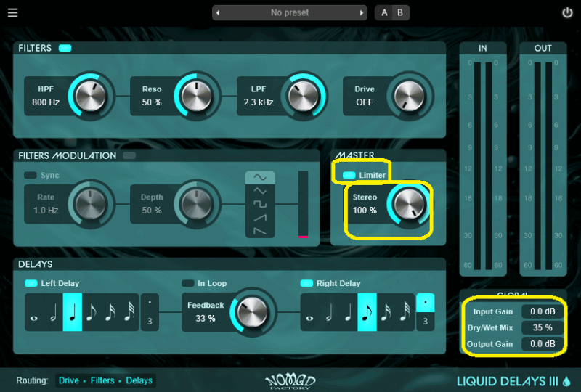Click the Drive knob
Image resolution: width=581 pixels, height=392 pixels.
[x=409, y=96]
